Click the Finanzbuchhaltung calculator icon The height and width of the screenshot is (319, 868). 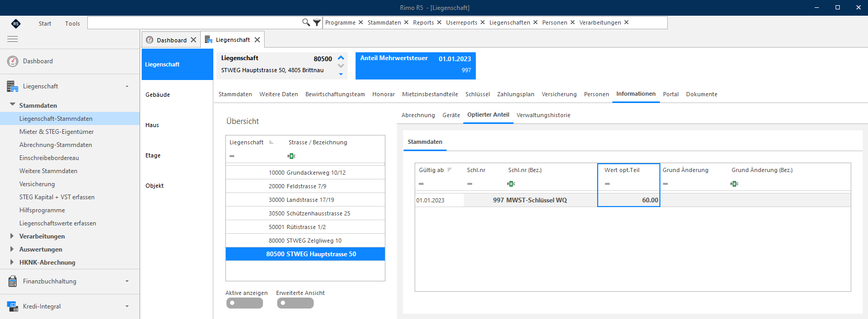tap(13, 281)
